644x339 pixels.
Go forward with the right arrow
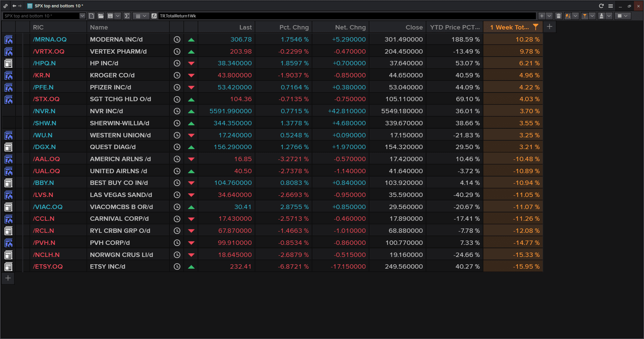point(20,6)
